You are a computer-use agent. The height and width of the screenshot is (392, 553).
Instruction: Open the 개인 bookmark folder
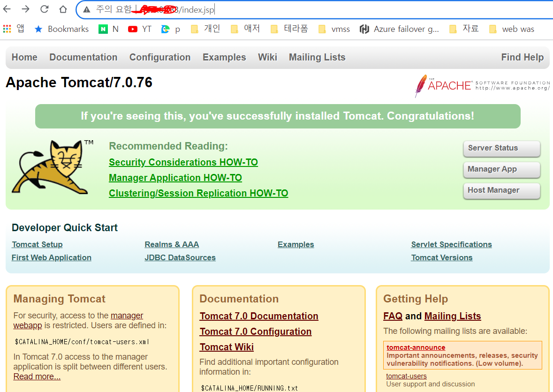coord(205,29)
